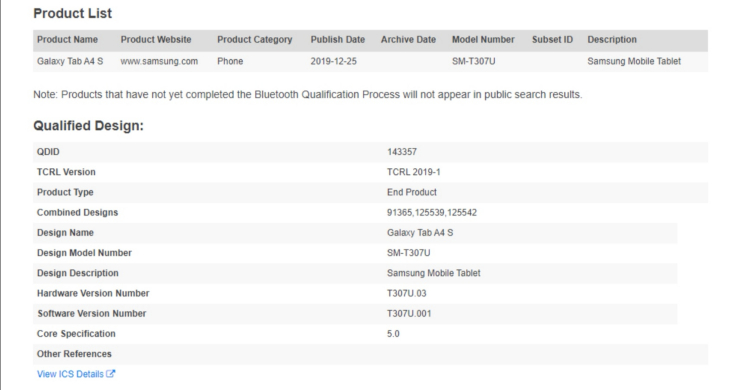
Task: Open the View ICS Details link
Action: [x=76, y=374]
